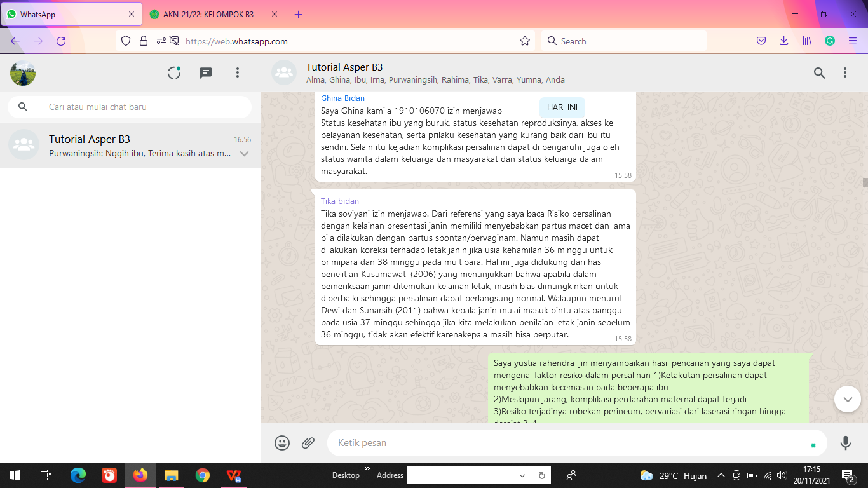Switch to WhatsApp browser tab

point(70,14)
